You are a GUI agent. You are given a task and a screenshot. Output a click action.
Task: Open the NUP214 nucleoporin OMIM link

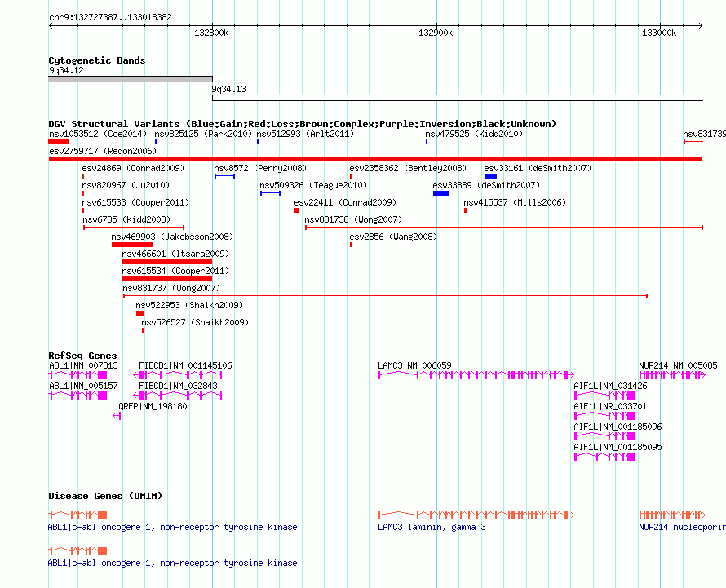pyautogui.click(x=682, y=527)
